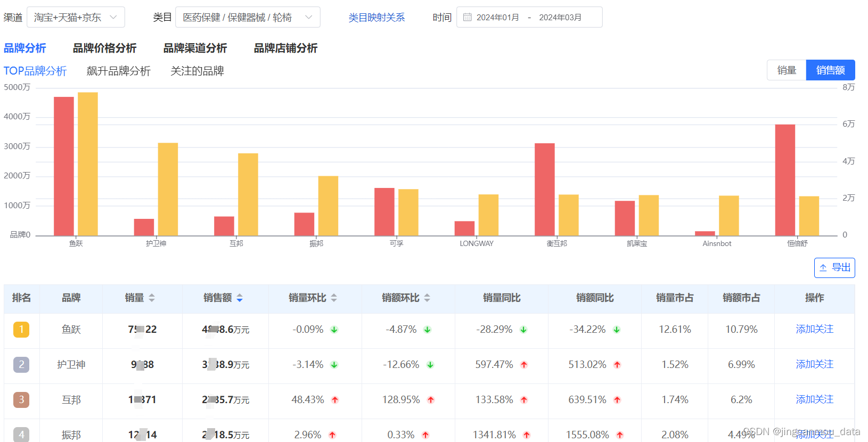The image size is (868, 442).
Task: Click 添加关注 for 互邦 row
Action: tap(814, 399)
